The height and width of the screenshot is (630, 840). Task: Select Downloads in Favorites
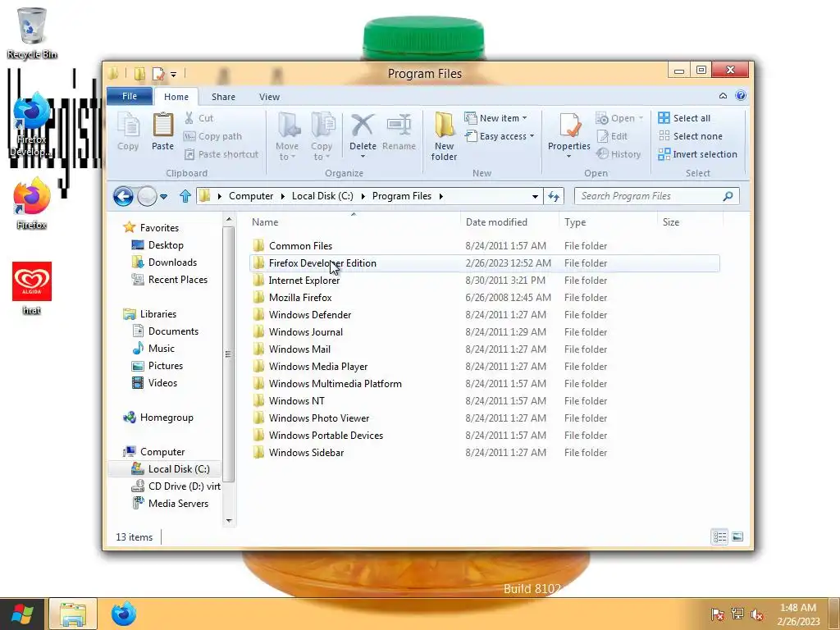tap(172, 262)
